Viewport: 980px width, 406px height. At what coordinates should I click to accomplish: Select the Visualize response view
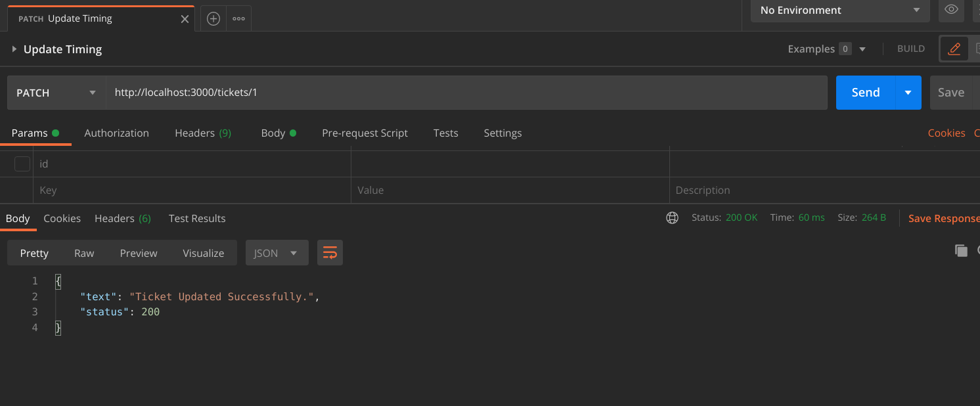click(x=204, y=253)
